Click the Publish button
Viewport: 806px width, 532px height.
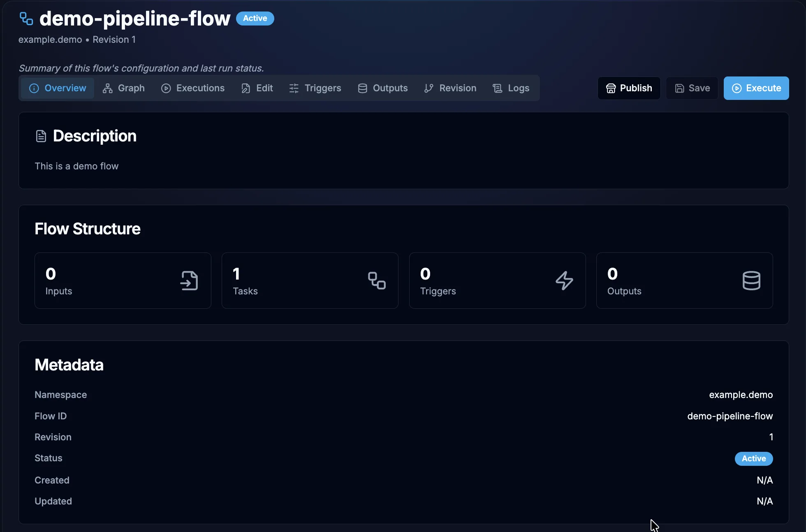(x=629, y=88)
